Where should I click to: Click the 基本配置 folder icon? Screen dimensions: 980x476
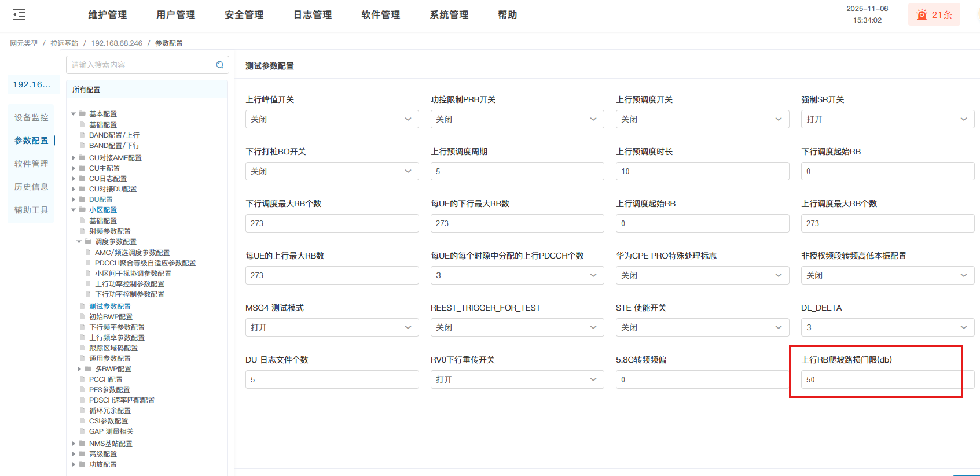point(82,114)
